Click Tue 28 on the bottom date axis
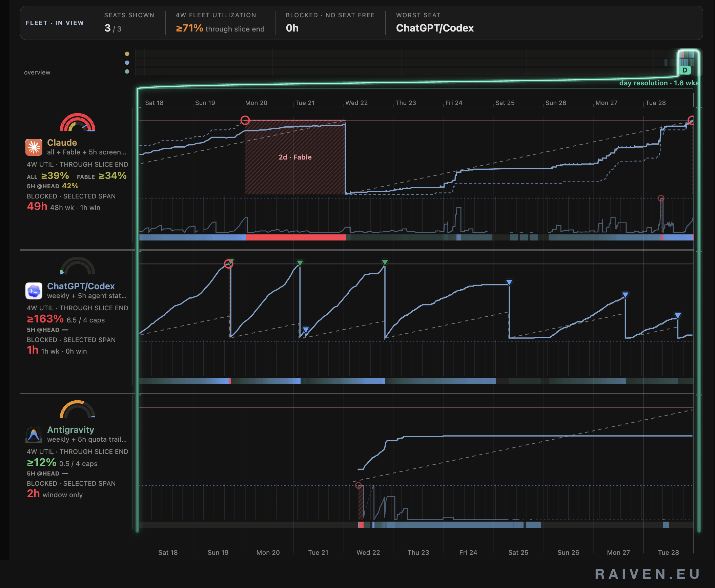Viewport: 715px width, 588px height. tap(668, 552)
